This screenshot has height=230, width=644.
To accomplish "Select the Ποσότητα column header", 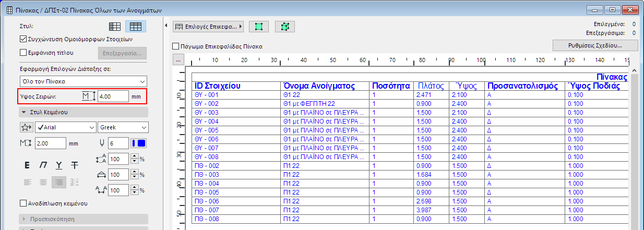I will pyautogui.click(x=391, y=86).
